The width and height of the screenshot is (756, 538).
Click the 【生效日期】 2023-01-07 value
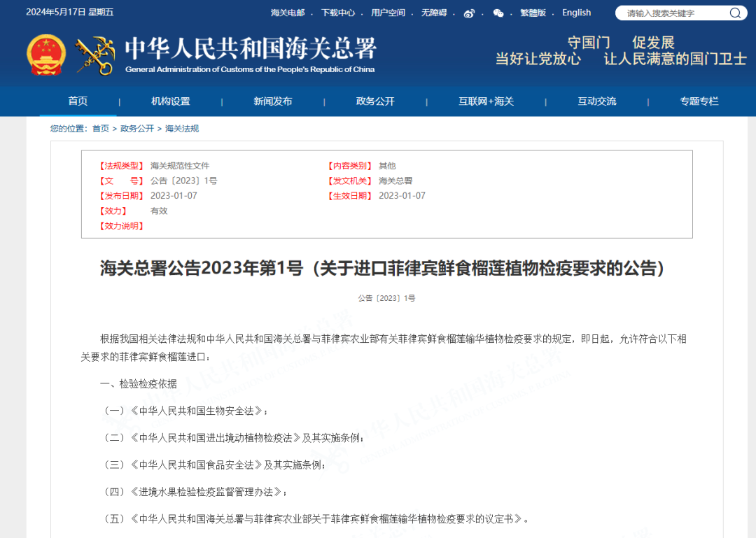(402, 196)
